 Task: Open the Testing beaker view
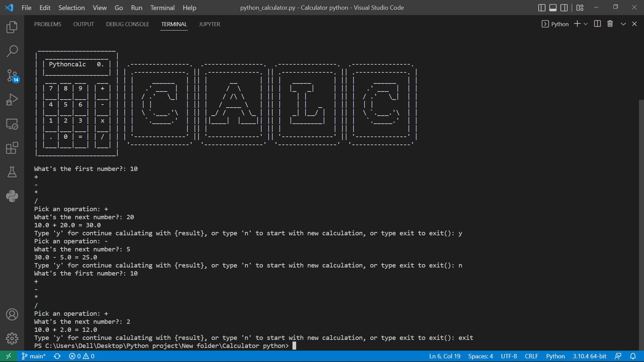(x=12, y=172)
